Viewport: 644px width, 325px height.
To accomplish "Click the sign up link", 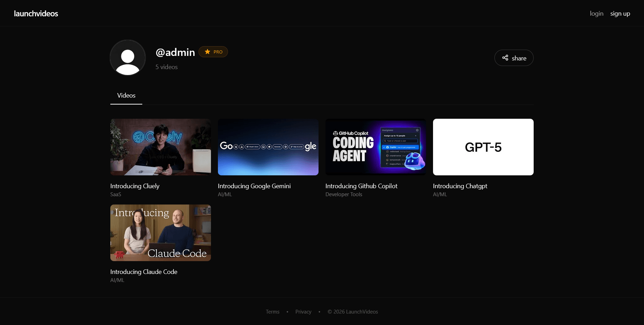I will point(620,13).
